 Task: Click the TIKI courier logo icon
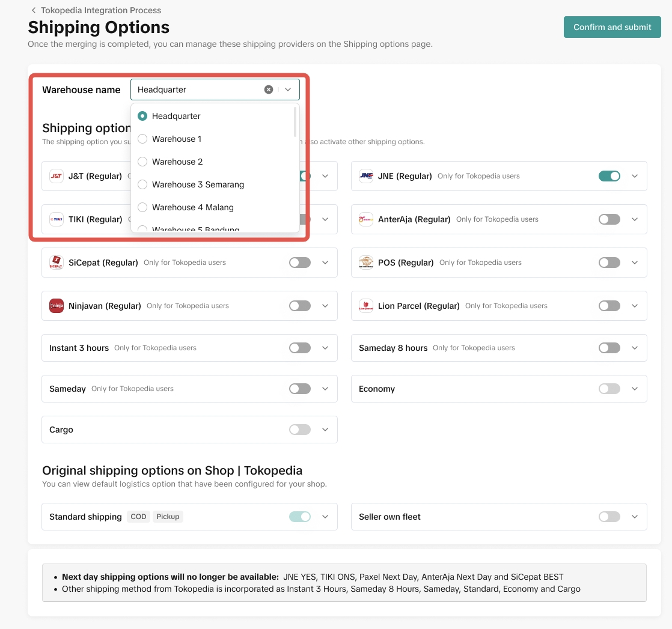pos(56,219)
